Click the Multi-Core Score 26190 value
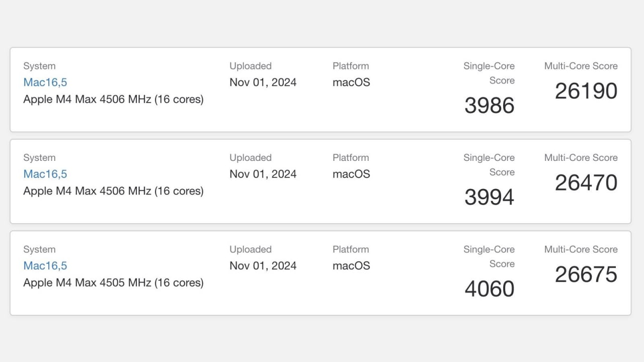This screenshot has width=644, height=362. point(586,92)
